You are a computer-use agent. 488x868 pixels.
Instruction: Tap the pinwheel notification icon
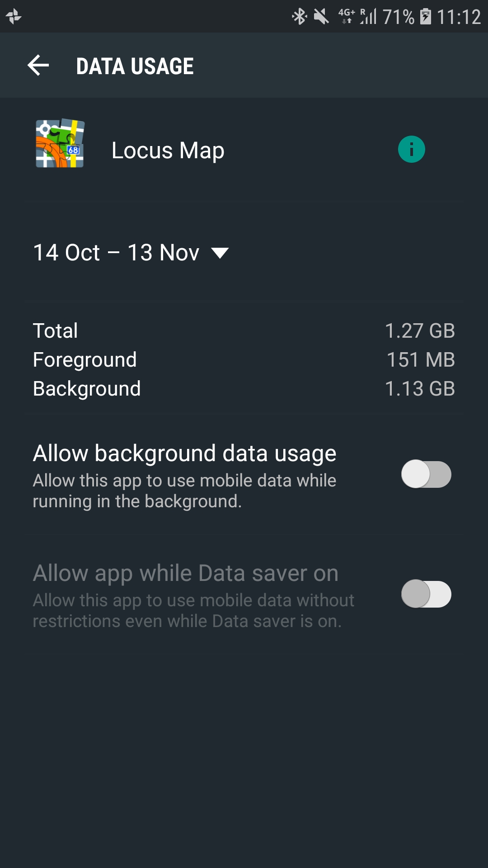point(14,17)
